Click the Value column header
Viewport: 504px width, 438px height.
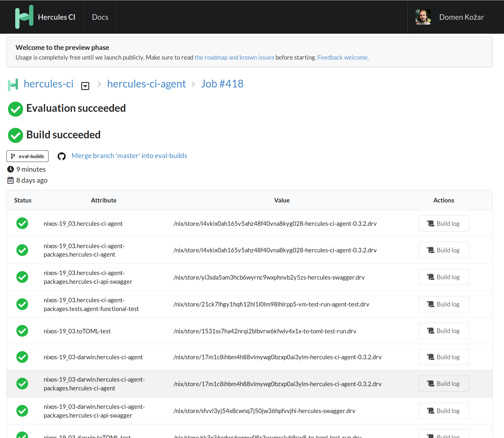click(x=282, y=200)
